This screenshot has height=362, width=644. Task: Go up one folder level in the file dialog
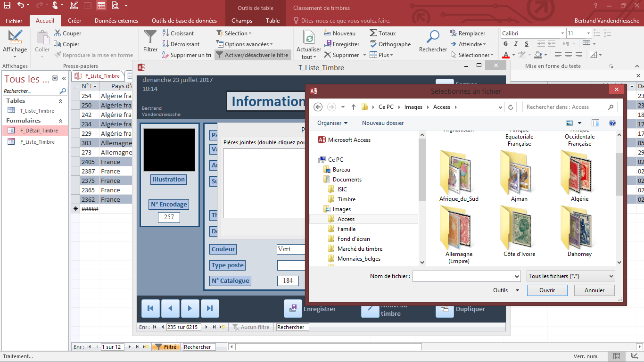click(x=354, y=107)
